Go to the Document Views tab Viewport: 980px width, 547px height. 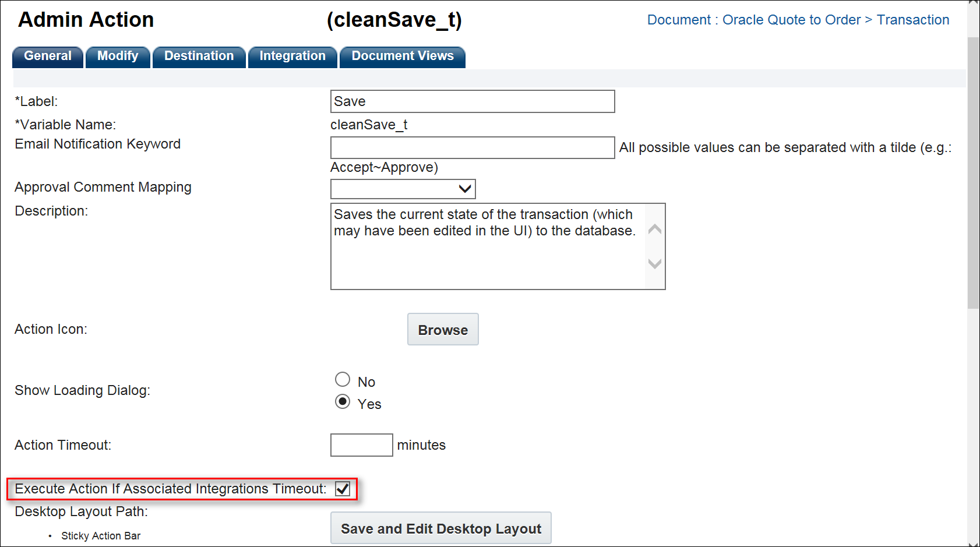click(403, 57)
